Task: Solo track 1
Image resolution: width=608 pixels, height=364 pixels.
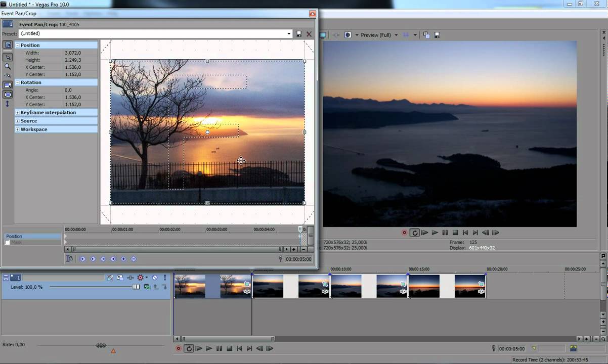Action: click(164, 278)
